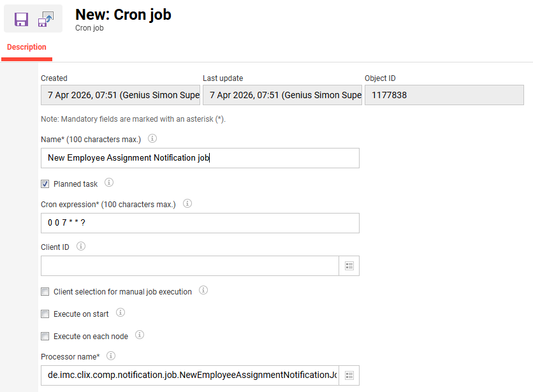
Task: Click the info icon next to Client ID
Action: pos(80,247)
